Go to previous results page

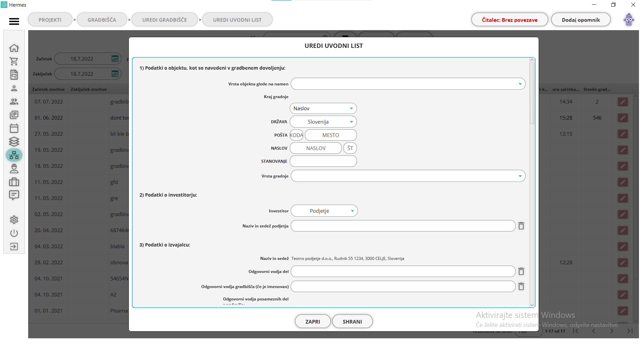tap(594, 331)
